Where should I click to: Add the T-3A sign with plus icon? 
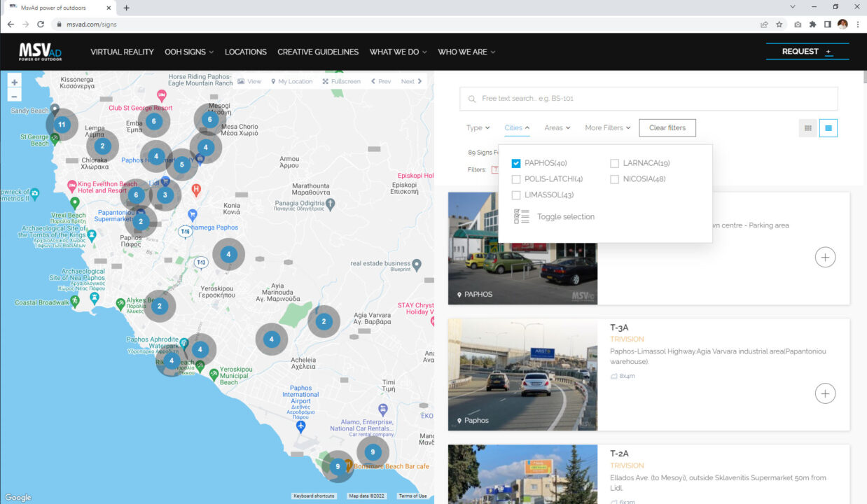pos(825,393)
